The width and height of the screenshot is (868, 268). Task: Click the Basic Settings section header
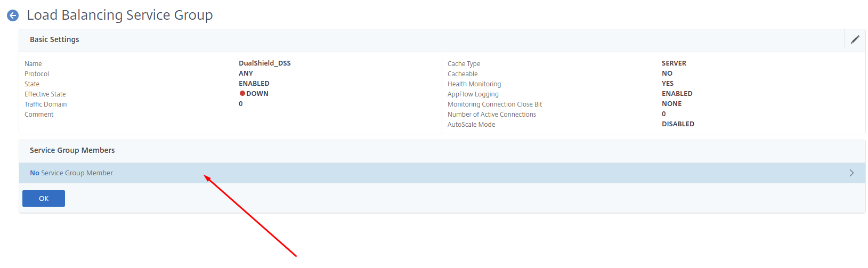[54, 39]
